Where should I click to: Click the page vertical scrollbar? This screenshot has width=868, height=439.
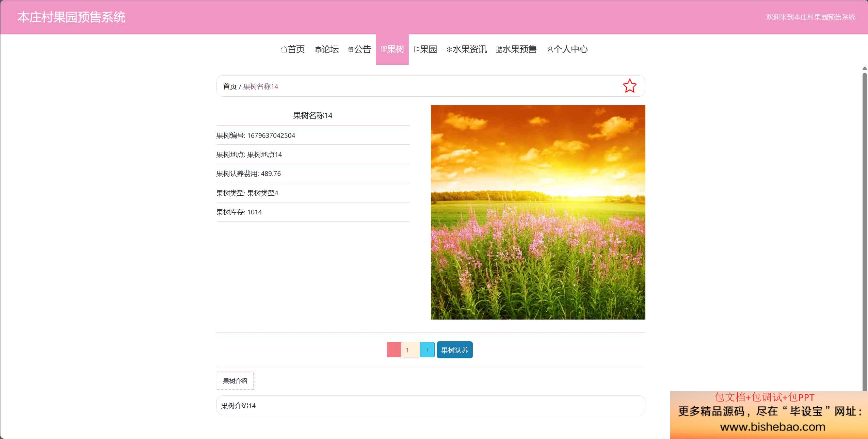tap(865, 231)
